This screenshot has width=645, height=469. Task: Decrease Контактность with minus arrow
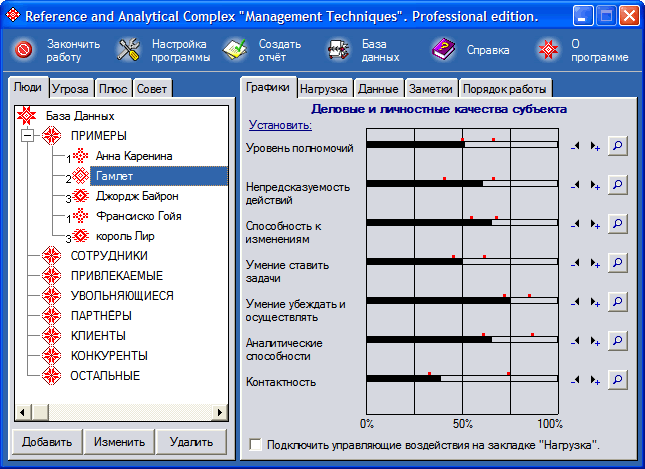tap(575, 381)
